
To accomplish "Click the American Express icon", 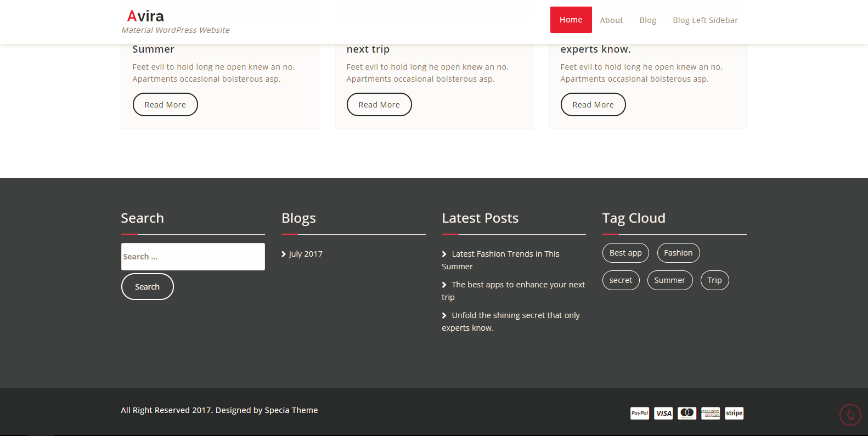I will pos(711,414).
